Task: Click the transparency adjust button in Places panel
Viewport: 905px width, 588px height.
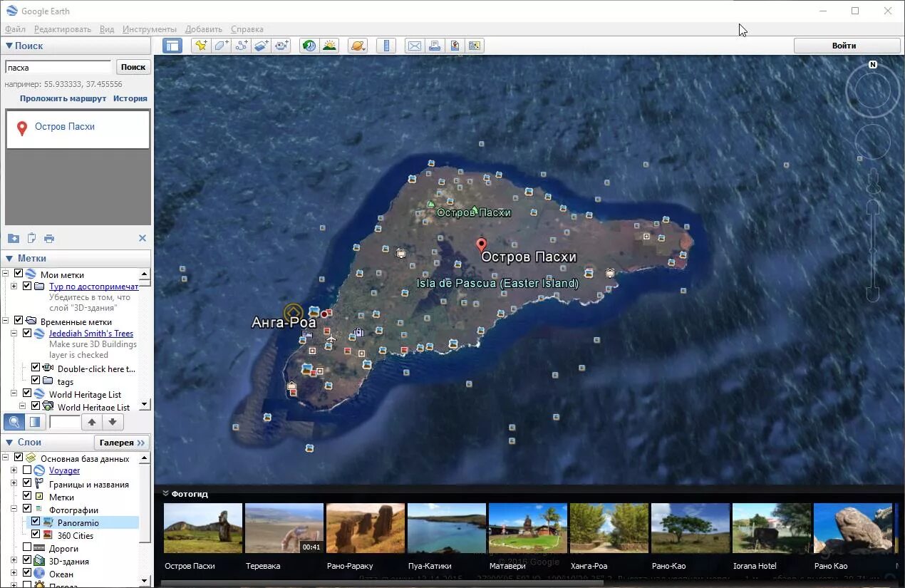Action: [34, 422]
